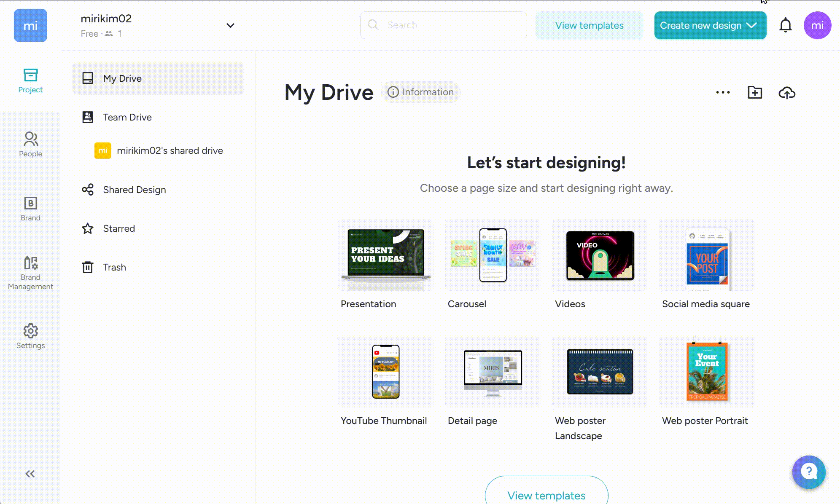Open the Trash folder
Screen dimensions: 840x504
114,267
